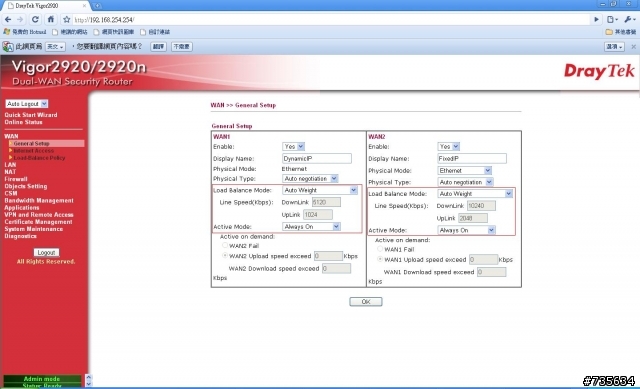Click WAN2 Display Name field
This screenshot has height=389, width=640.
pos(472,158)
